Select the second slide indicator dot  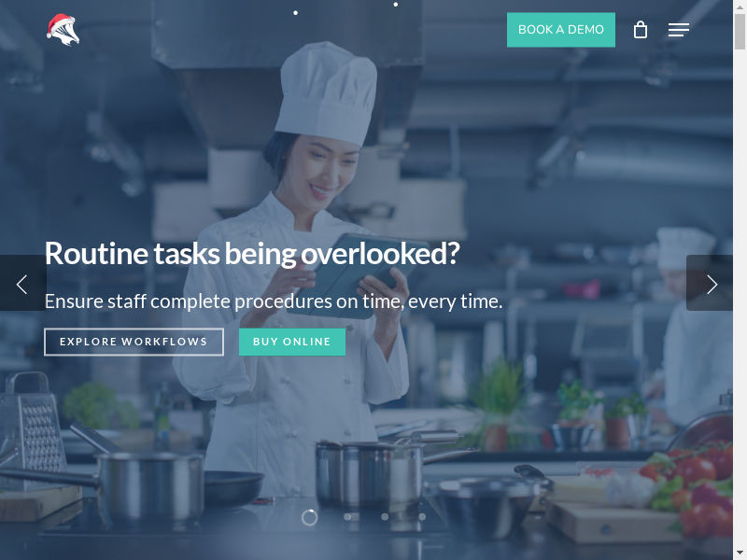coord(347,517)
